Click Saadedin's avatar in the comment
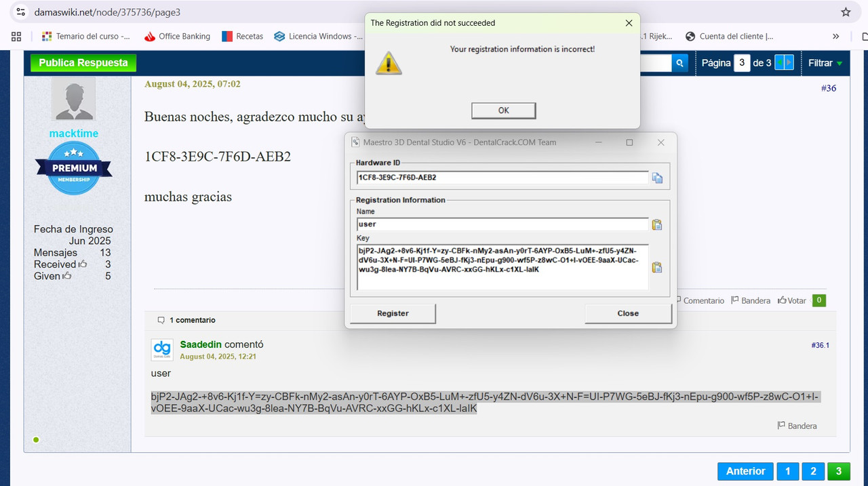This screenshot has width=868, height=486. click(162, 350)
